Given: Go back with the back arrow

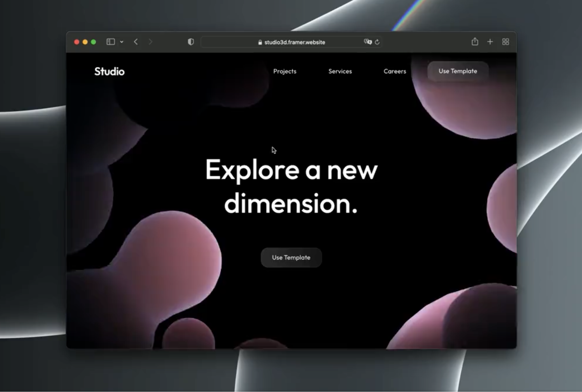Looking at the screenshot, I should pos(136,42).
